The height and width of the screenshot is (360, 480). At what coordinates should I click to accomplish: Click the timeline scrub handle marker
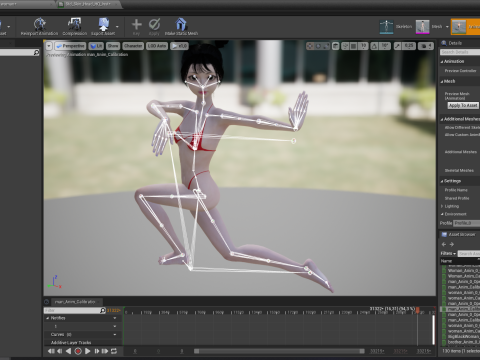(x=417, y=310)
